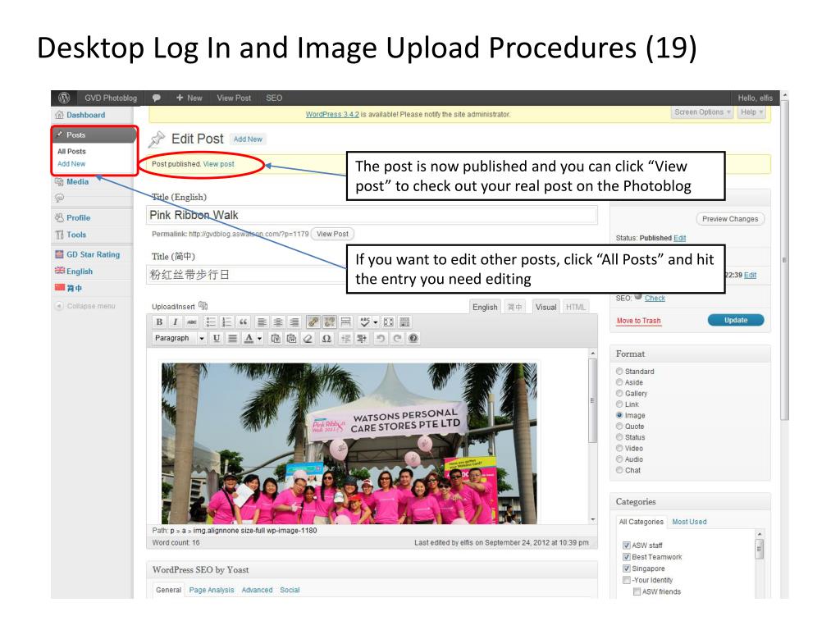
Task: Open the Advanced SEO tab
Action: coord(257,590)
